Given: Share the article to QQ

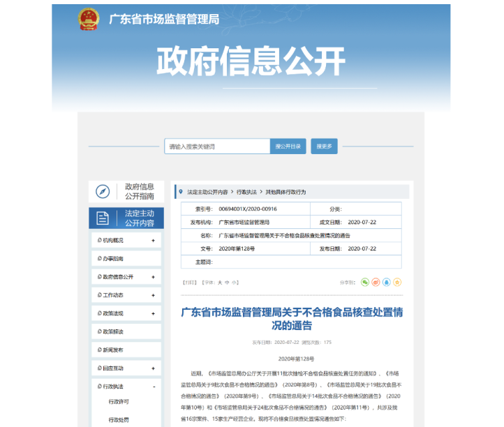Looking at the screenshot, I should [386, 282].
